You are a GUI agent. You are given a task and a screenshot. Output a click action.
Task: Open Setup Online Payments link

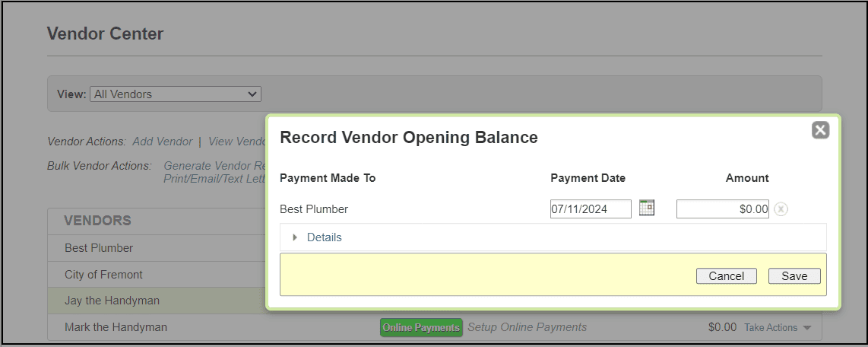[527, 327]
